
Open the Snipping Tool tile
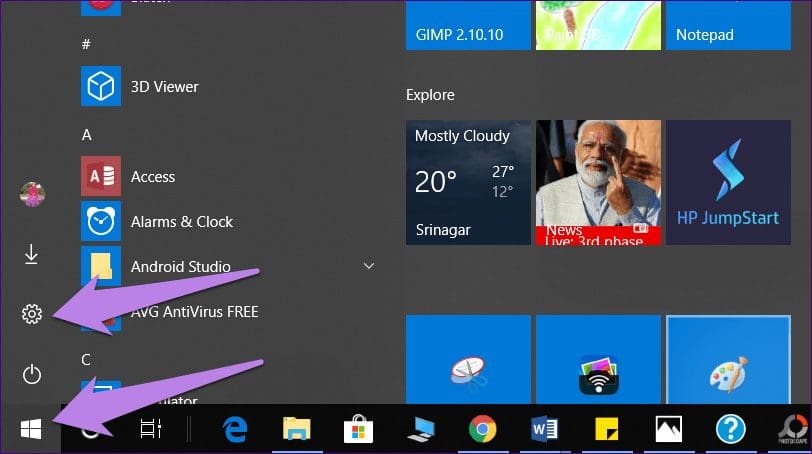pyautogui.click(x=468, y=359)
